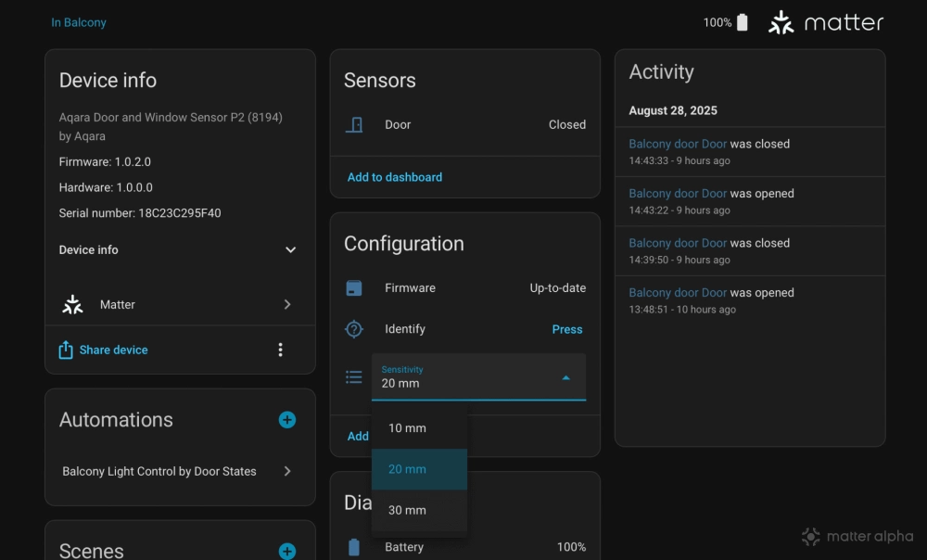Click Share device link
Viewport: 927px width, 560px height.
tap(113, 350)
